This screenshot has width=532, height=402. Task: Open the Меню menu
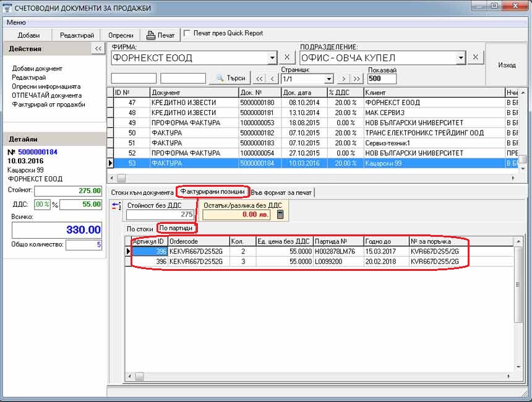[x=16, y=22]
